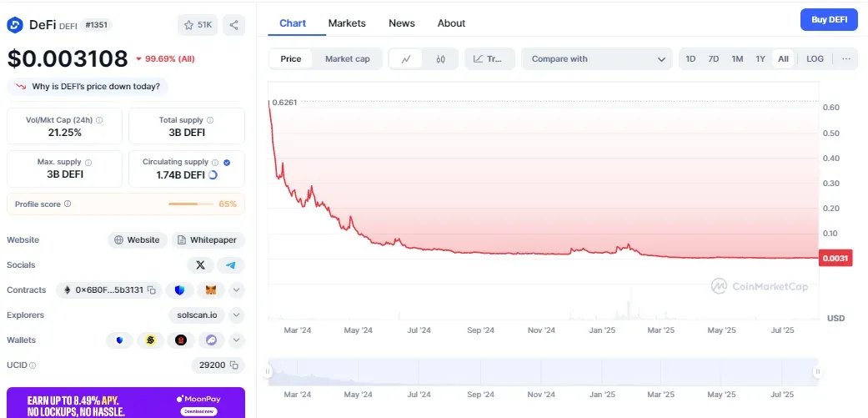This screenshot has height=418, width=868.
Task: Click the Buy DEFI button
Action: tap(829, 20)
